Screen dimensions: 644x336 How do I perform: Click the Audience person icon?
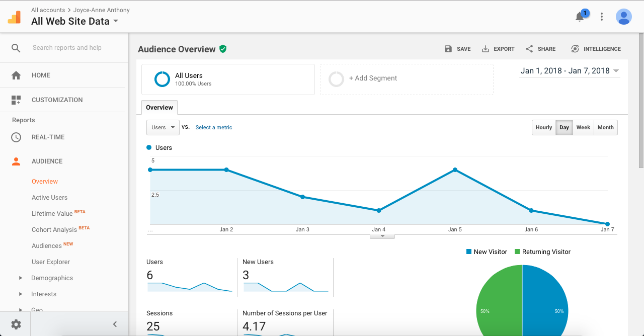16,161
